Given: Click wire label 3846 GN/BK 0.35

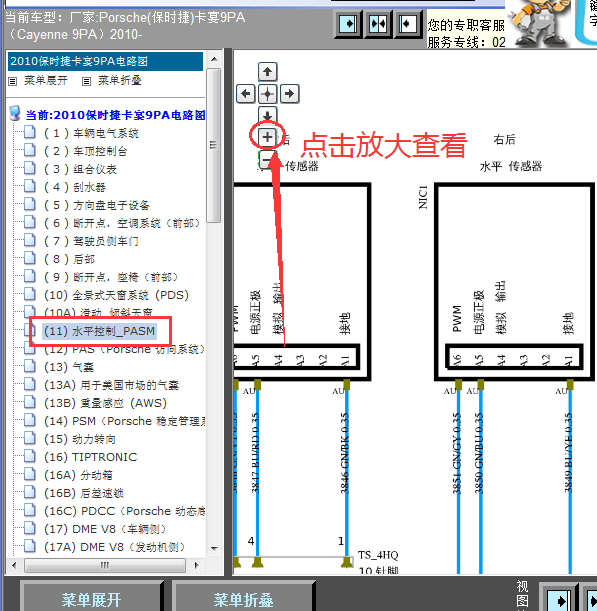Looking at the screenshot, I should (344, 453).
